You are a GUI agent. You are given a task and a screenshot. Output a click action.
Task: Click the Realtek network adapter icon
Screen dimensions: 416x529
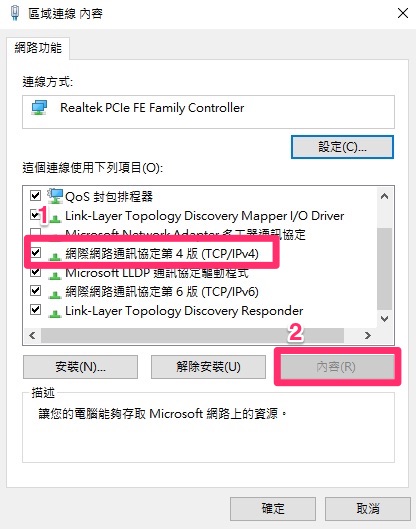[x=39, y=108]
